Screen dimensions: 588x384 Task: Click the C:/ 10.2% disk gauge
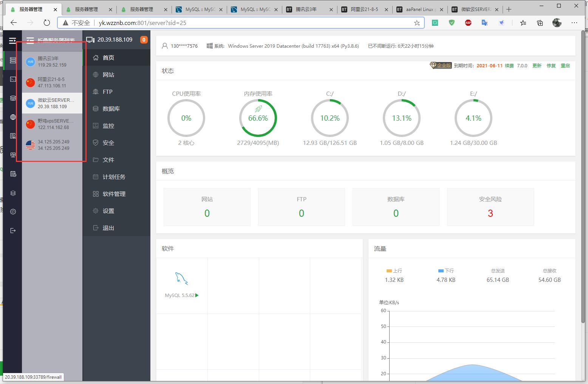[x=330, y=118]
